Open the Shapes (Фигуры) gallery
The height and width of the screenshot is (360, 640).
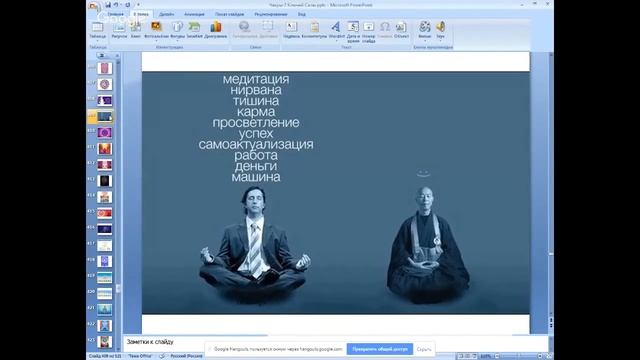pos(177,30)
